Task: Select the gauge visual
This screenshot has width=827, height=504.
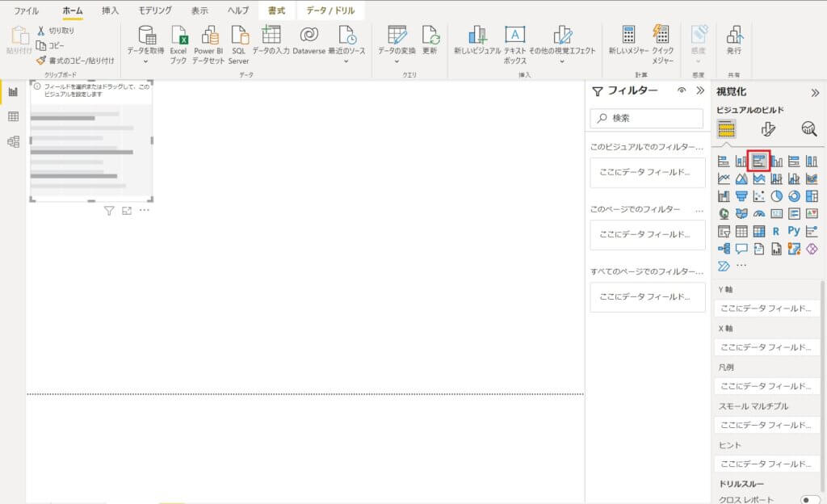Action: tap(759, 213)
